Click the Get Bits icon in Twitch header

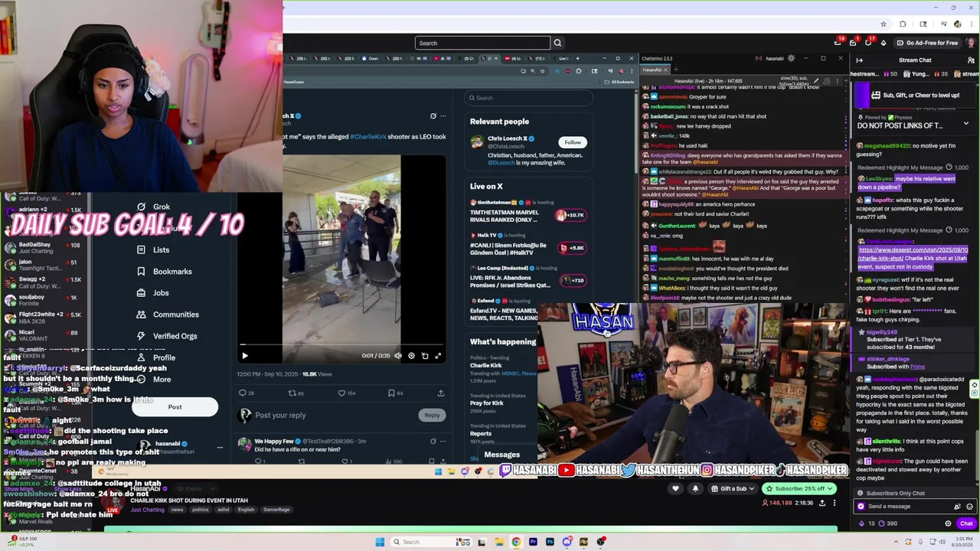click(x=884, y=43)
